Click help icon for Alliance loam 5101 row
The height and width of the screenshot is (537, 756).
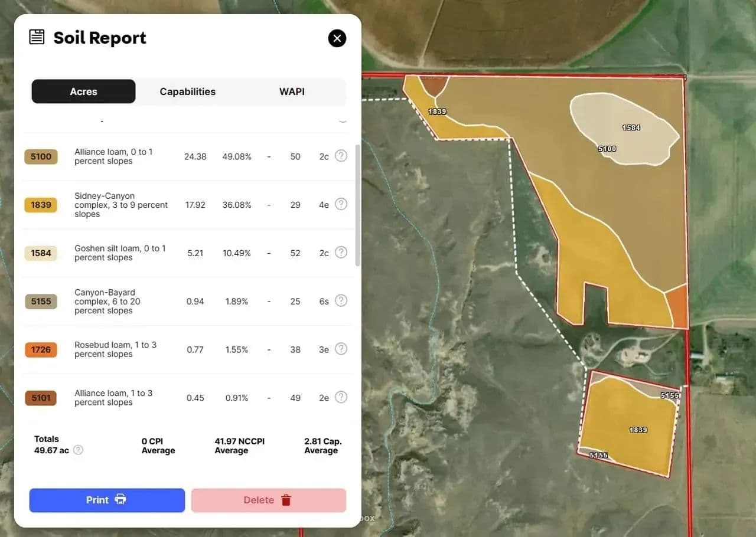point(341,397)
